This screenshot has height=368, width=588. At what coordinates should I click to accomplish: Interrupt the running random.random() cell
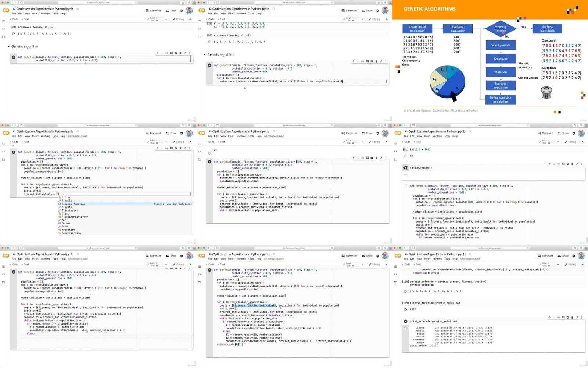point(406,168)
